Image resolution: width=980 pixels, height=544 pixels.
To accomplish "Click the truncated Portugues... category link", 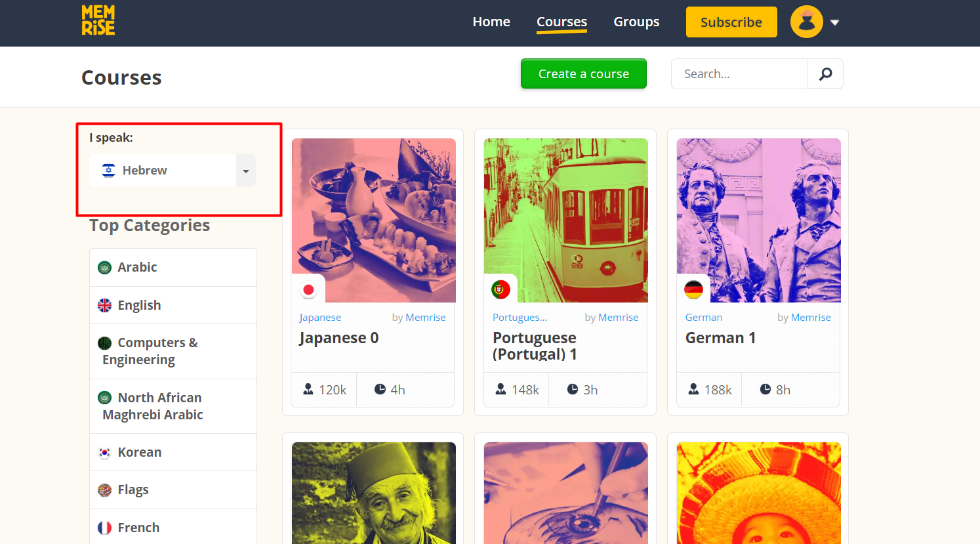I will pyautogui.click(x=520, y=318).
